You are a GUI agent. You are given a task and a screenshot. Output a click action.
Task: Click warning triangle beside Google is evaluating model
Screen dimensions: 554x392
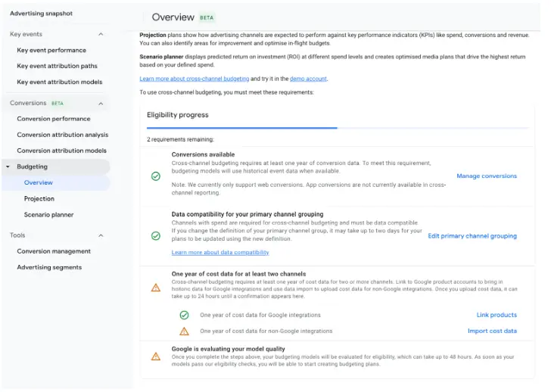pos(156,356)
